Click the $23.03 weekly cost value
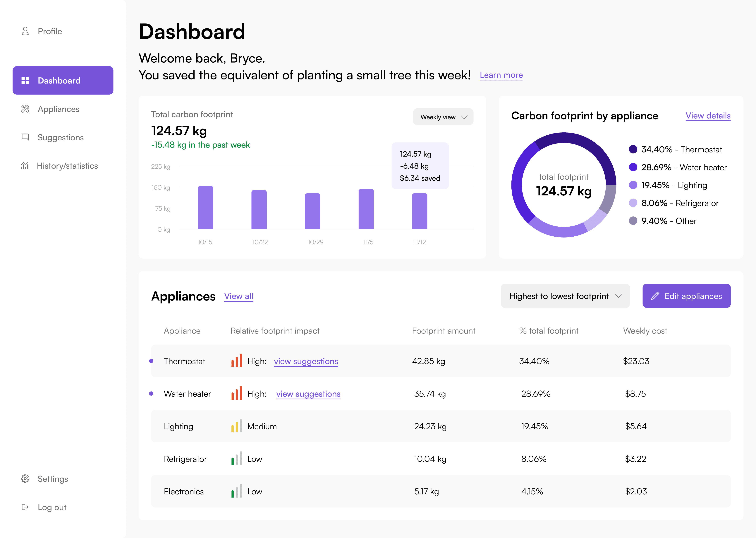 (x=636, y=361)
